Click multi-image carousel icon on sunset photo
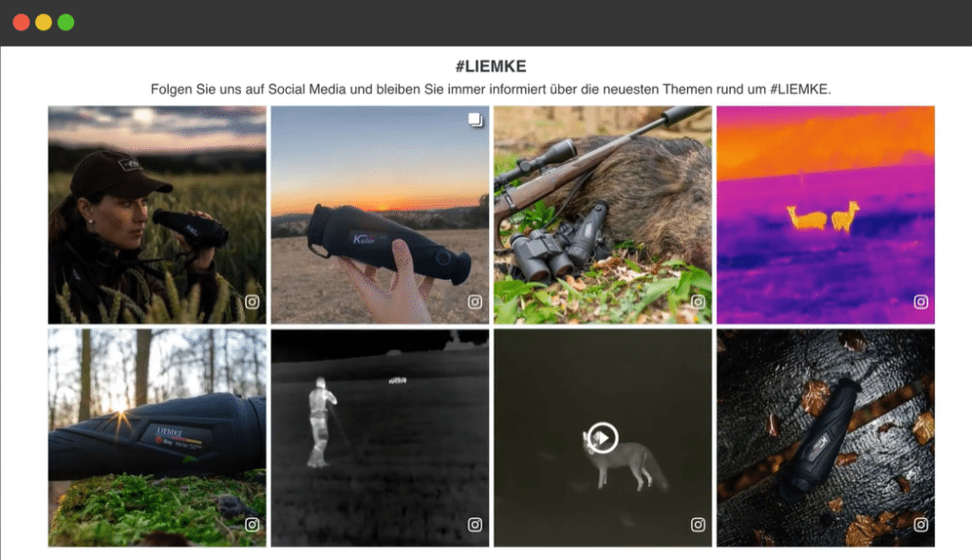Image resolution: width=972 pixels, height=560 pixels. point(476,120)
